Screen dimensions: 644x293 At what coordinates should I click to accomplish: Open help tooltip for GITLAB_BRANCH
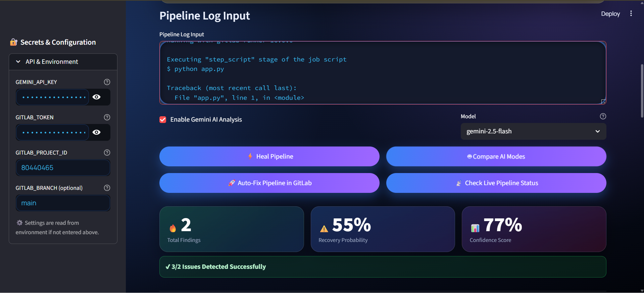pyautogui.click(x=107, y=188)
